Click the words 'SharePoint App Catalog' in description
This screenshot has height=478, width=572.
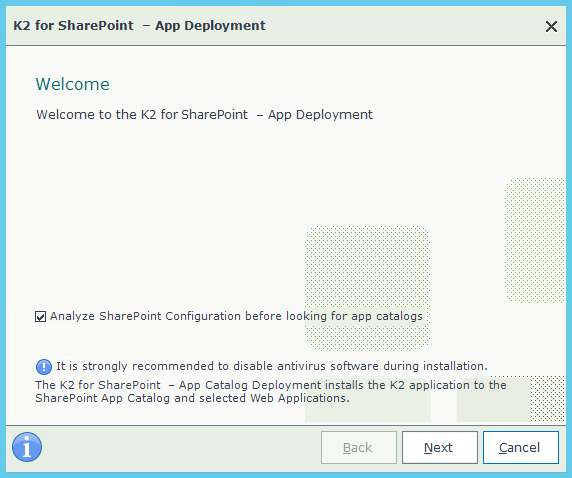tap(103, 398)
